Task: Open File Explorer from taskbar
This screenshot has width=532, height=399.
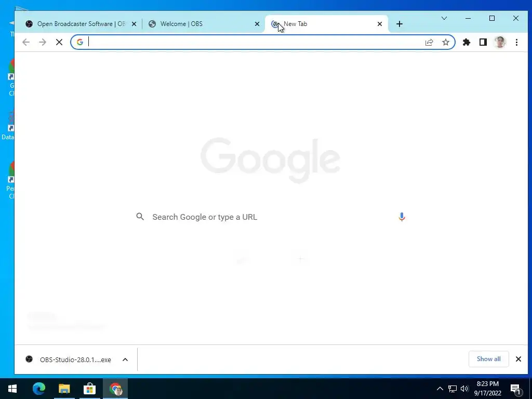Action: coord(64,389)
